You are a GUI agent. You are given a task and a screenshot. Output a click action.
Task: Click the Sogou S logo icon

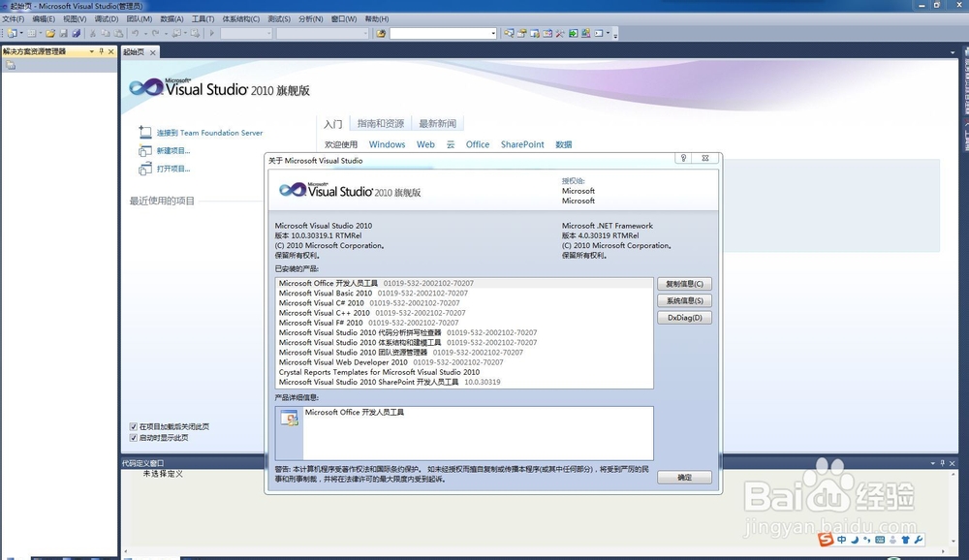826,540
